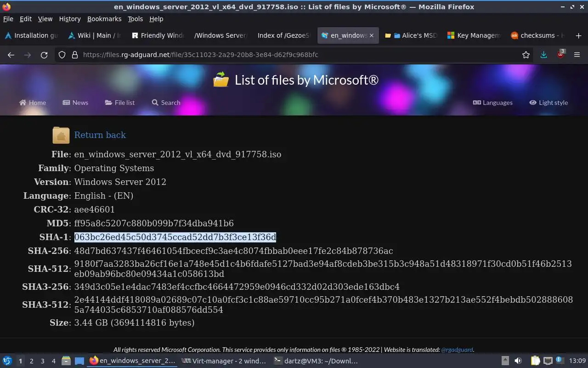Open the File list page

[x=120, y=103]
